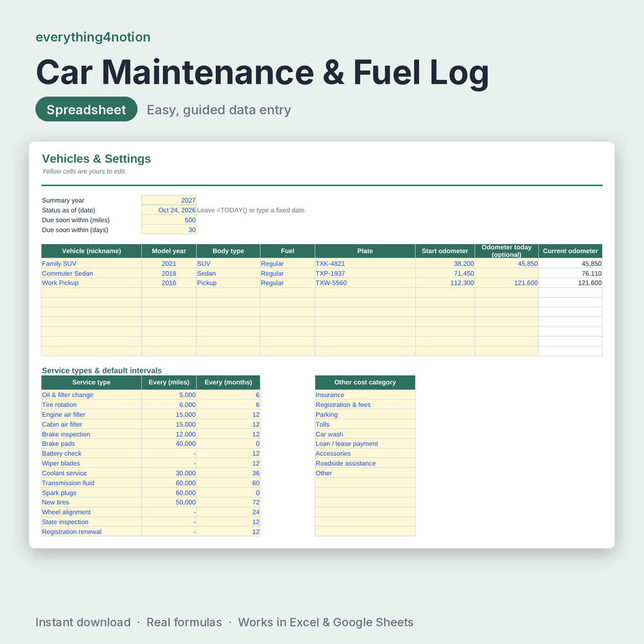Click the Other cost category header
Viewport: 644px width, 644px height.
[365, 382]
